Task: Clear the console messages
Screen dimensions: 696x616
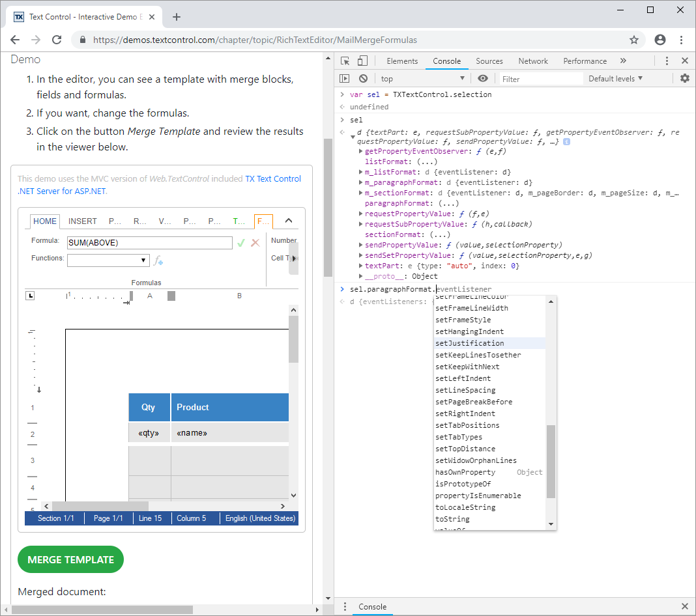Action: click(363, 78)
